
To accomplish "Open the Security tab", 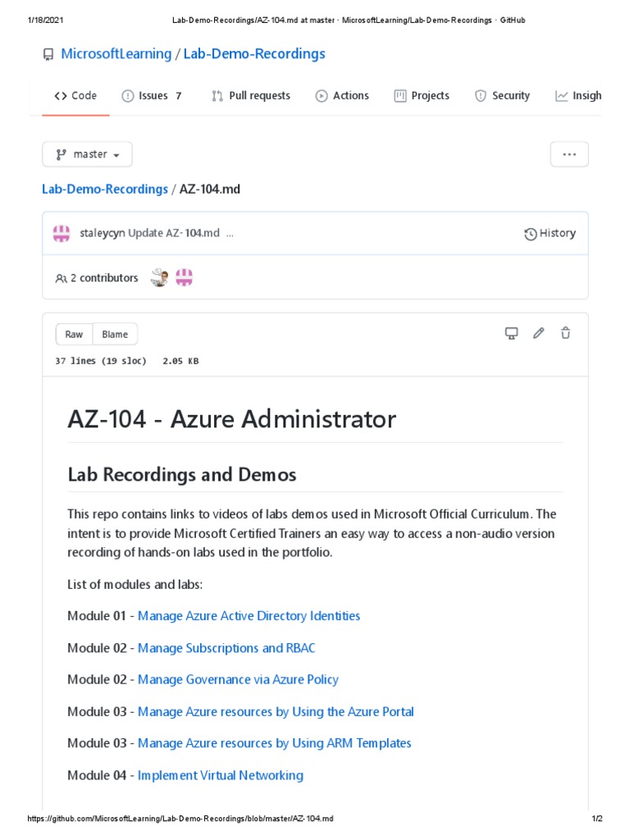I will [503, 95].
